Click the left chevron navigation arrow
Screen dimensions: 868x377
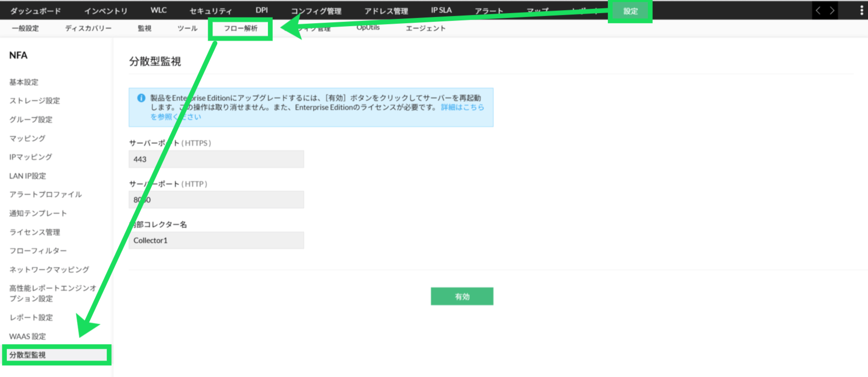point(818,11)
